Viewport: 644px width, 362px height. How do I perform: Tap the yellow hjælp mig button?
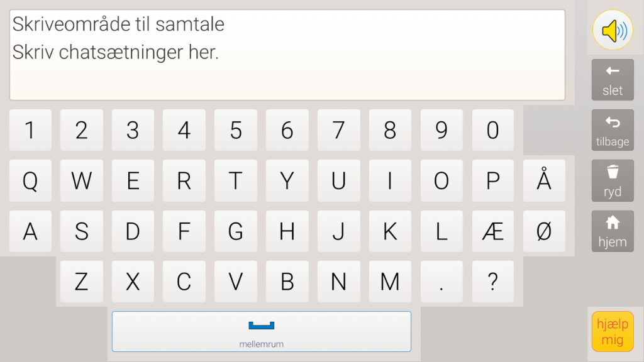tap(613, 331)
